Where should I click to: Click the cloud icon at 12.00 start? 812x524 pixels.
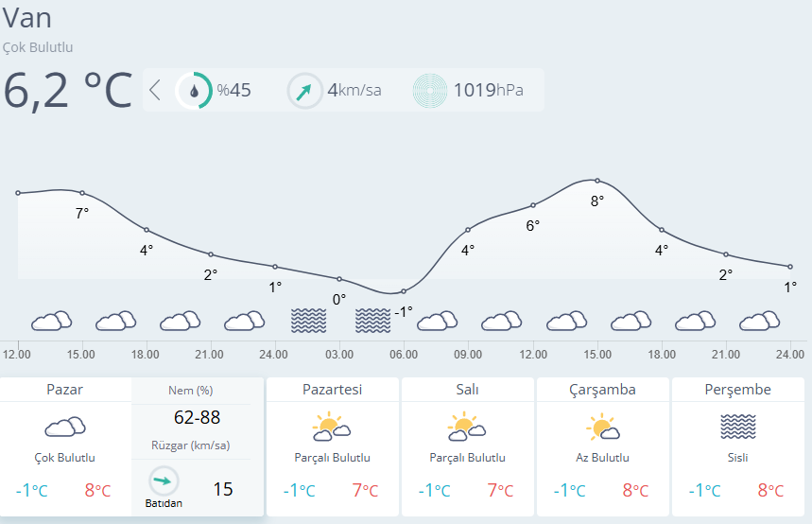pyautogui.click(x=51, y=322)
